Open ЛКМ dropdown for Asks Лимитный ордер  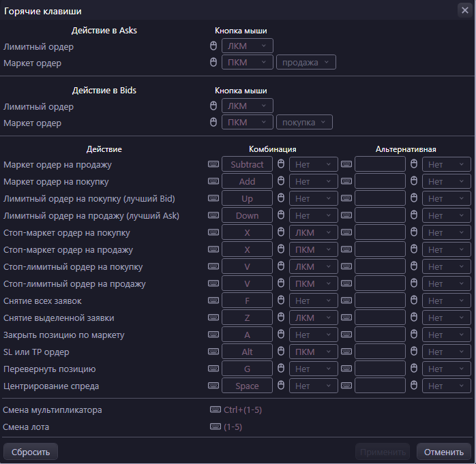[x=247, y=46]
